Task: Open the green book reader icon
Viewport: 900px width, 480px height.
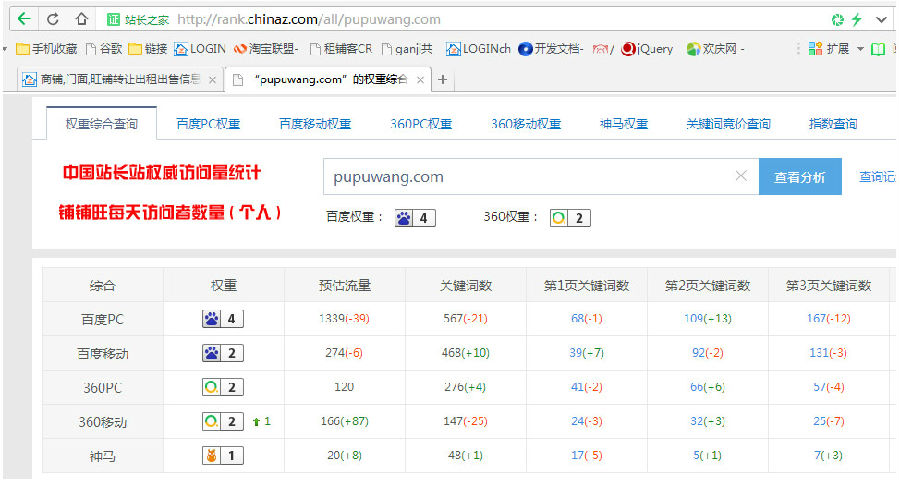Action: tap(878, 49)
